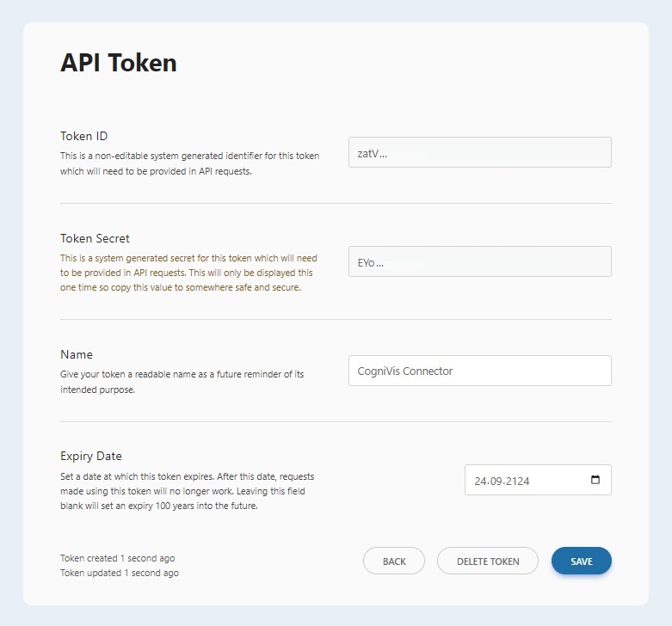Screen dimensions: 672x626
Task: Click the Token Secret value field
Action: click(479, 261)
